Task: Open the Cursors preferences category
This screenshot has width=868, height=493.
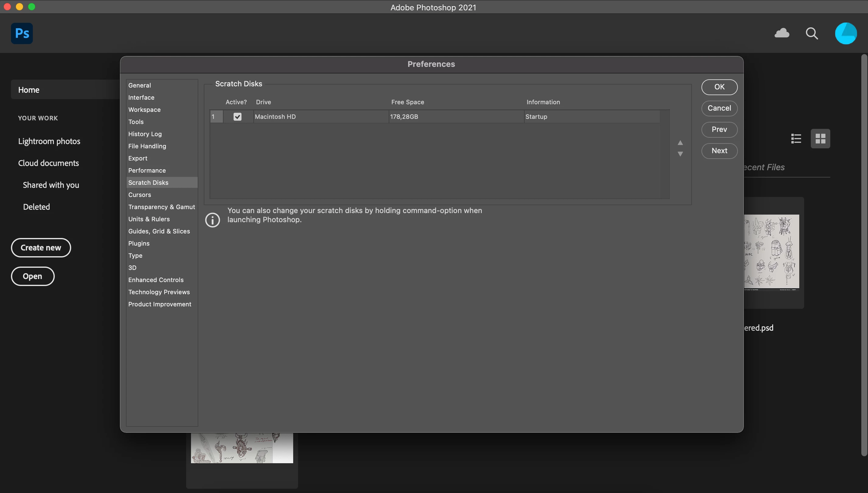Action: click(x=140, y=195)
